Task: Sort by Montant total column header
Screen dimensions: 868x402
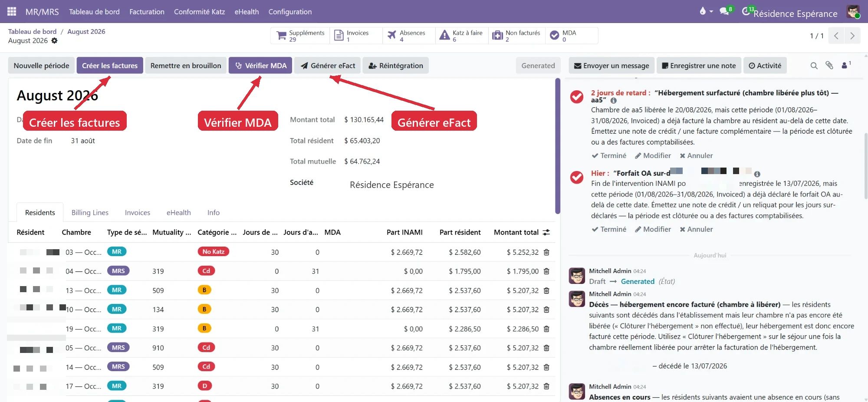Action: point(516,232)
